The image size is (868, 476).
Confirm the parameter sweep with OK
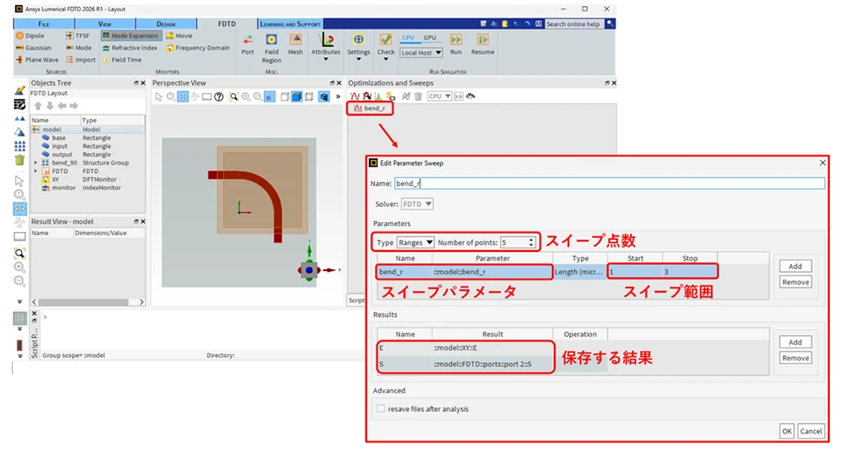[786, 431]
